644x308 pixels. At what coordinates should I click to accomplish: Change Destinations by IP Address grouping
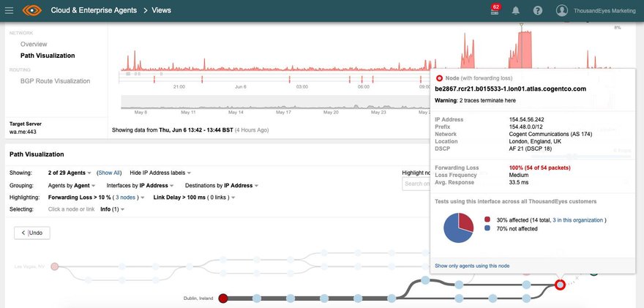[221, 186]
